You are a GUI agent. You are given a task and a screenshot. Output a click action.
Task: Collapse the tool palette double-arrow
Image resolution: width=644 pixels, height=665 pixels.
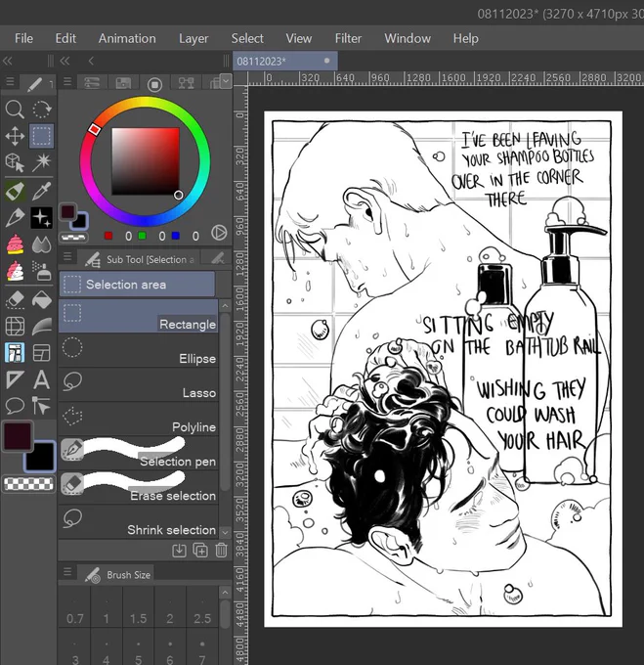[7, 61]
